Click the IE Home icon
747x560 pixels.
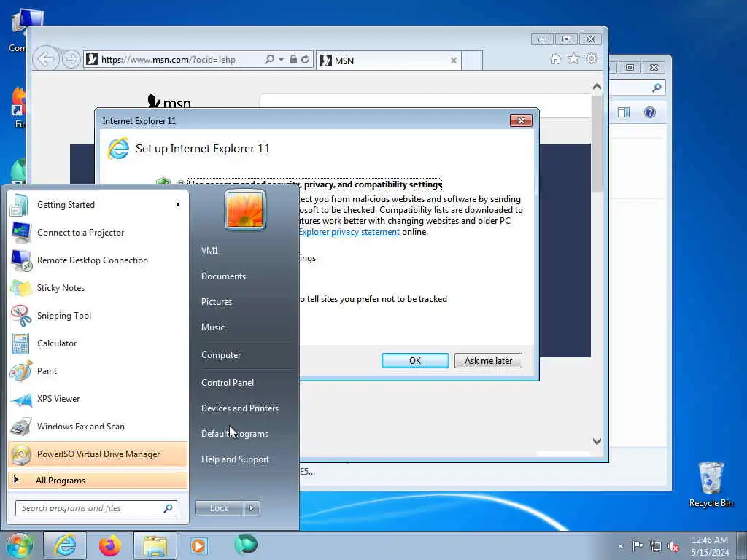coord(555,58)
